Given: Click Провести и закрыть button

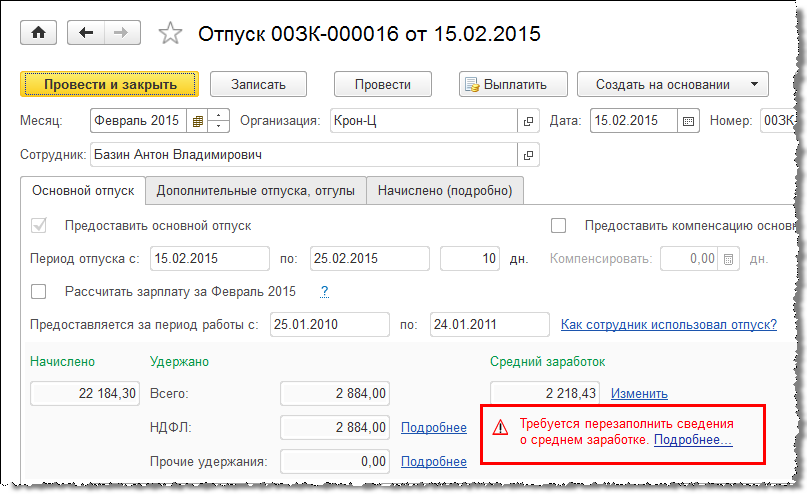Looking at the screenshot, I should [x=110, y=84].
